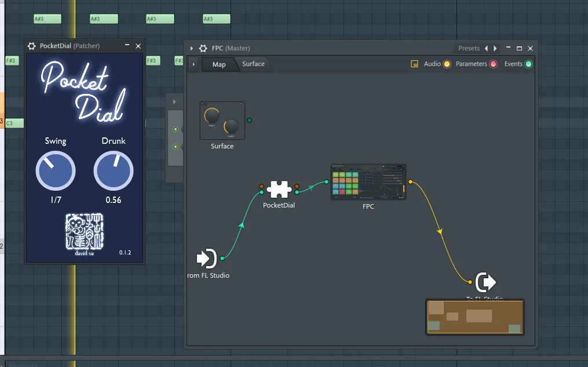Image resolution: width=588 pixels, height=367 pixels.
Task: Click the 0.1.2 version number
Action: (125, 253)
